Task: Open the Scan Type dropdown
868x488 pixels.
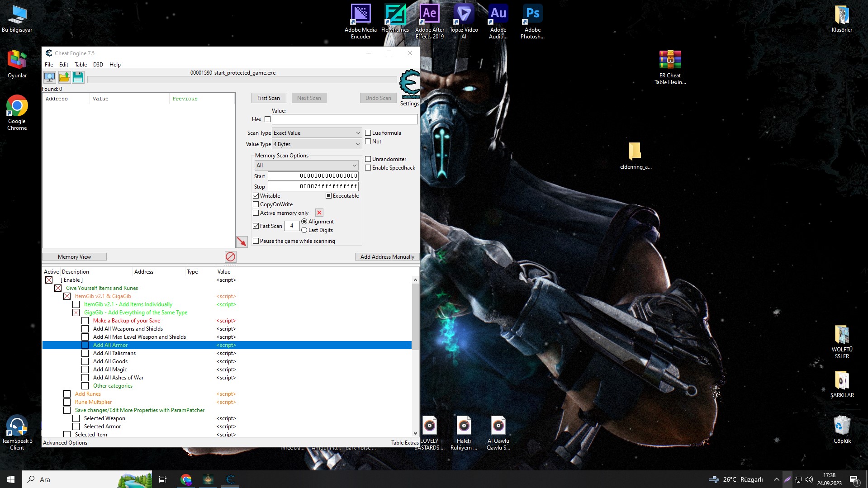Action: pos(317,133)
